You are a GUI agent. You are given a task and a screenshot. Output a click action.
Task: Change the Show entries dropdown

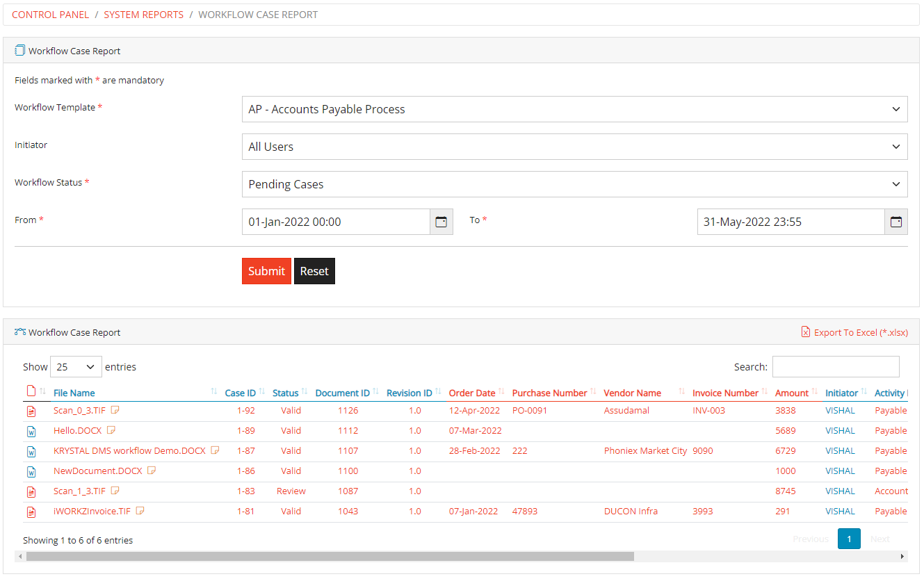pos(75,366)
